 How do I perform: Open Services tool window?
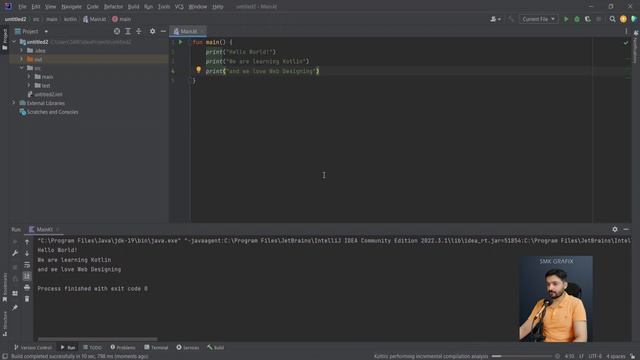188,348
